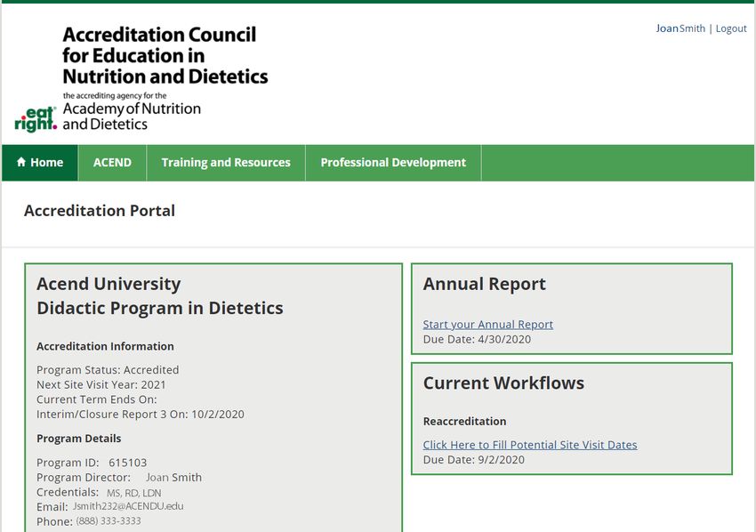This screenshot has height=532, width=756.
Task: Open the Professional Development menu
Action: tap(393, 163)
